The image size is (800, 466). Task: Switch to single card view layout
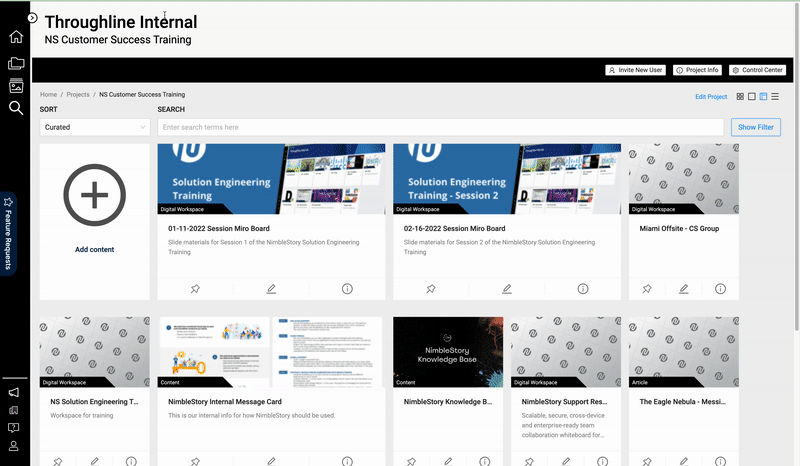pos(751,97)
